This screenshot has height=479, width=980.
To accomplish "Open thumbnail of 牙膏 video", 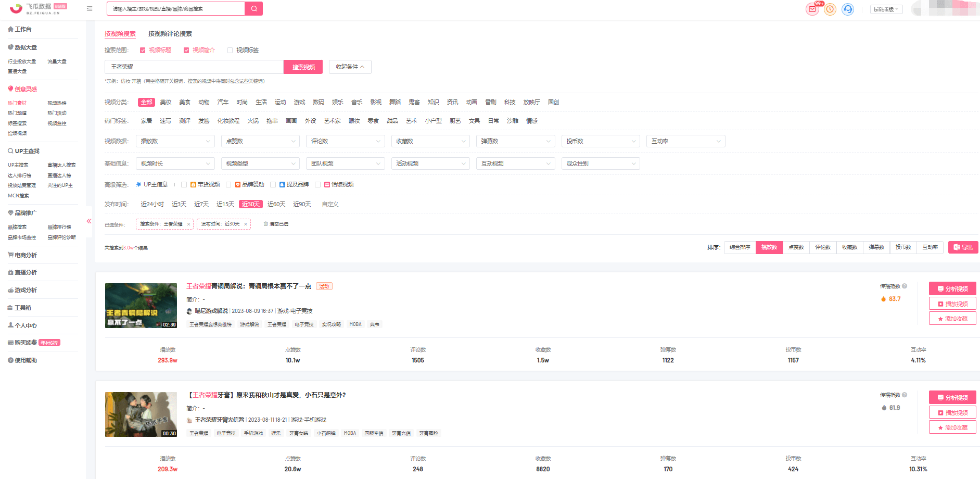I will [141, 414].
